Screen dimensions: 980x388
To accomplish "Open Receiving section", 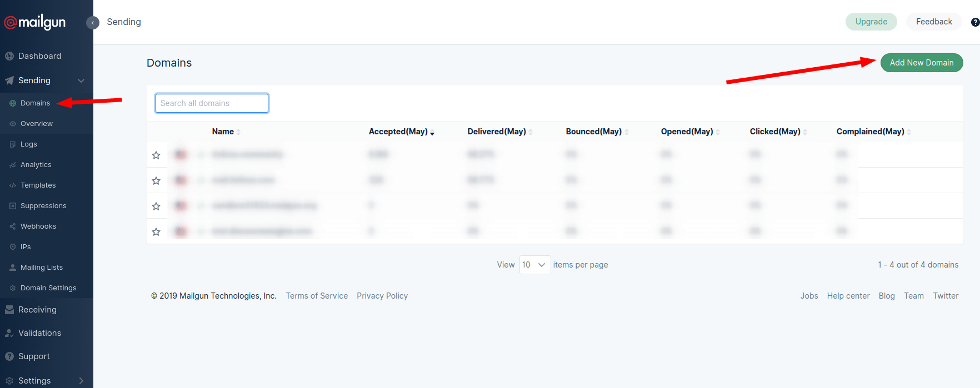I will point(37,310).
